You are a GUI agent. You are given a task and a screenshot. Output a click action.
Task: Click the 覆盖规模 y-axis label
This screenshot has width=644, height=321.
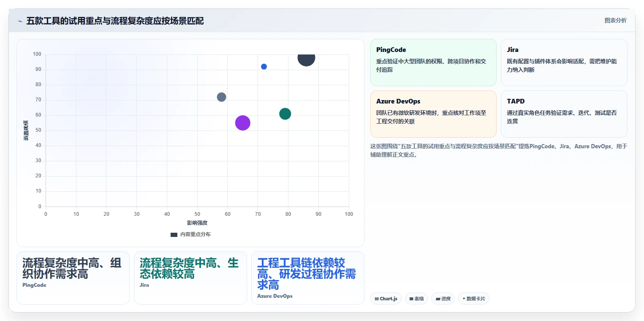click(26, 131)
